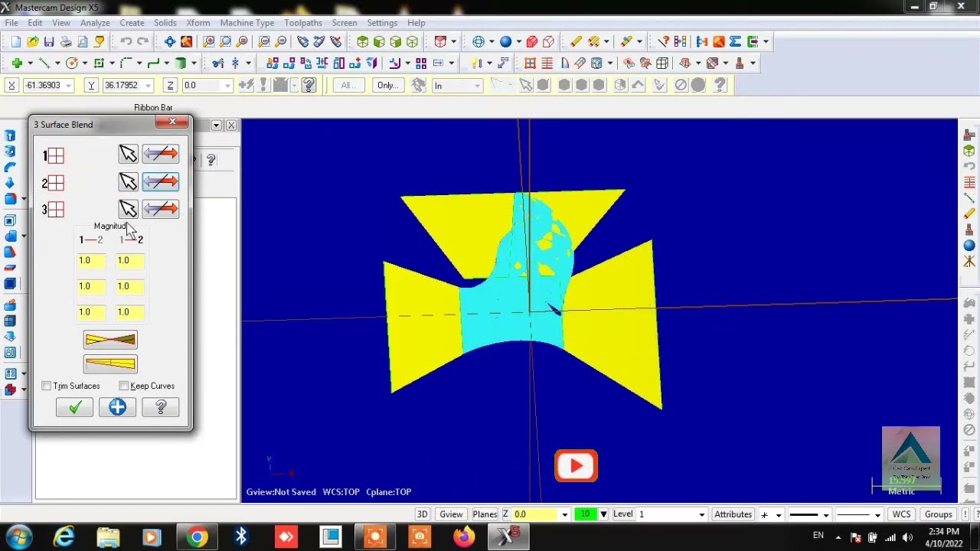Toggle surface 3 blend direction arrow
Image resolution: width=980 pixels, height=551 pixels.
[x=160, y=209]
